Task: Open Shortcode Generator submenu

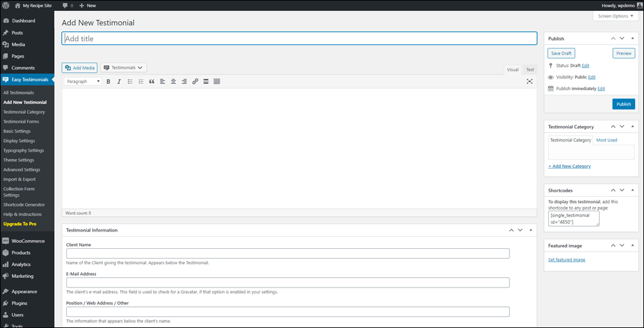Action: (24, 205)
